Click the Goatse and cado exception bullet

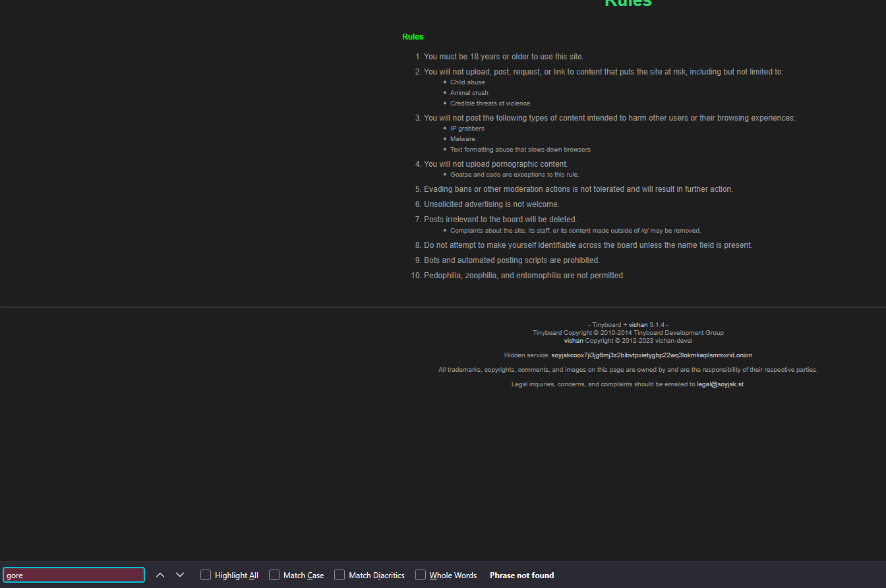click(514, 175)
